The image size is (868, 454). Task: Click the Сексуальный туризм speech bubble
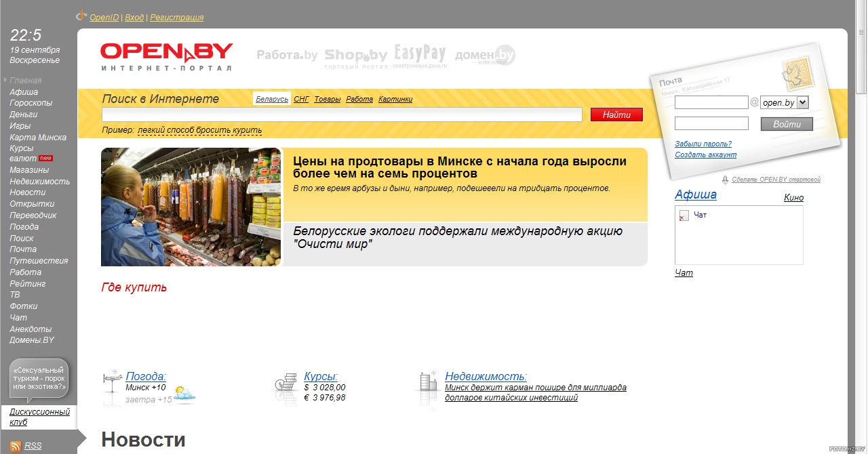click(39, 379)
